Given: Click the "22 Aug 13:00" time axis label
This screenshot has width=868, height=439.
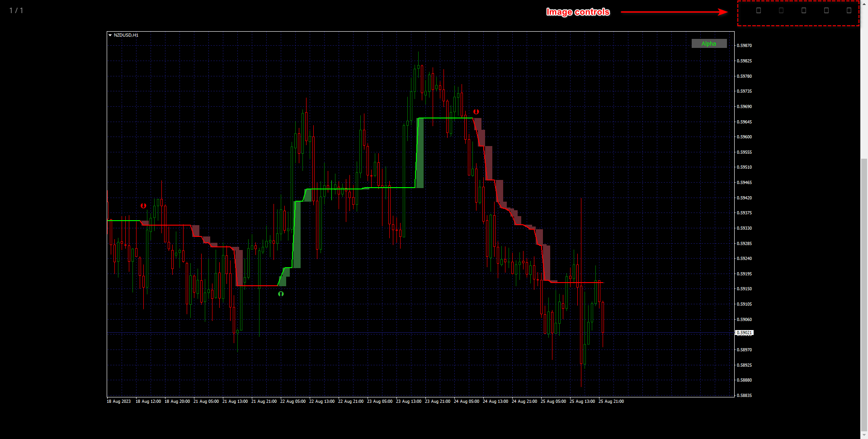Looking at the screenshot, I should (322, 401).
